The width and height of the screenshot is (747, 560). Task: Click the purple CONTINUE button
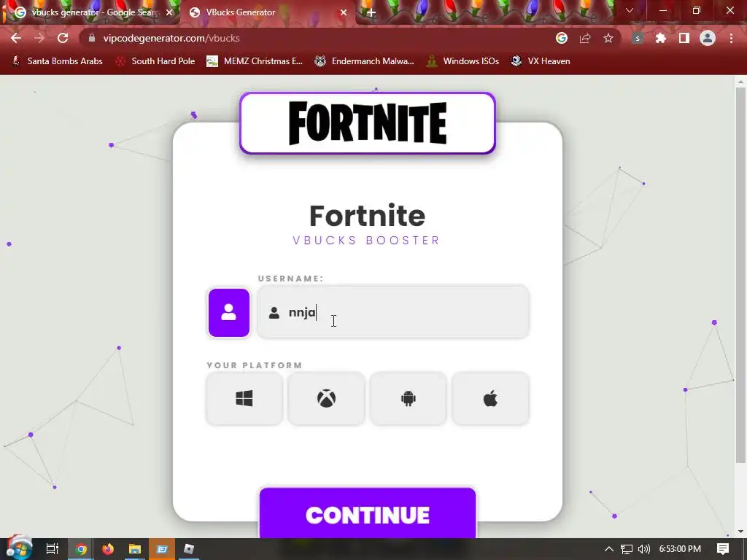[x=368, y=514]
